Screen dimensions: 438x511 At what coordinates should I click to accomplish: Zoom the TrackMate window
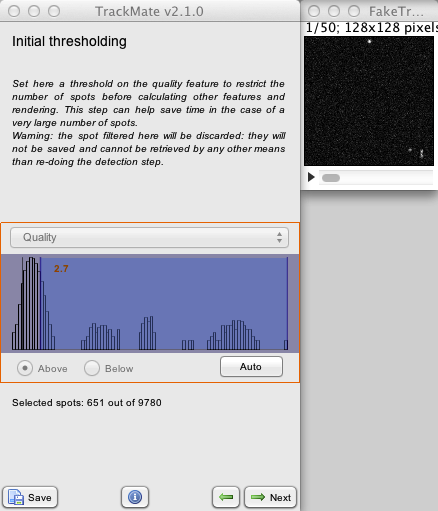click(54, 11)
